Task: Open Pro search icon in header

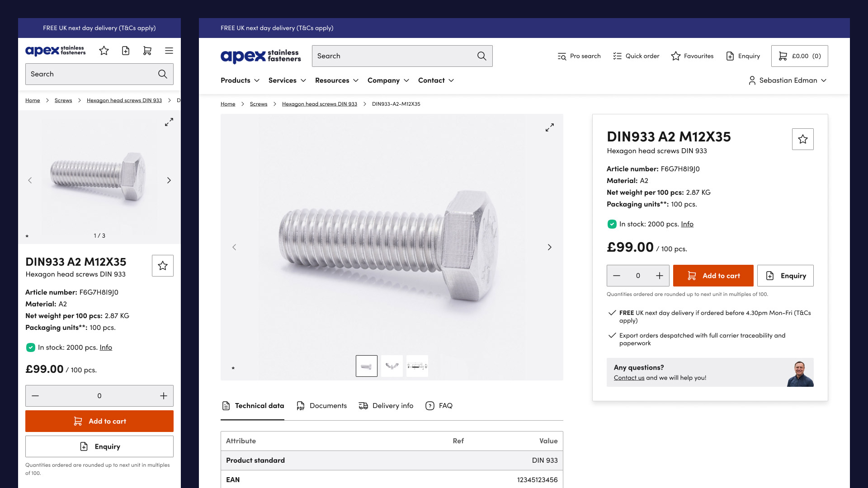Action: tap(562, 56)
